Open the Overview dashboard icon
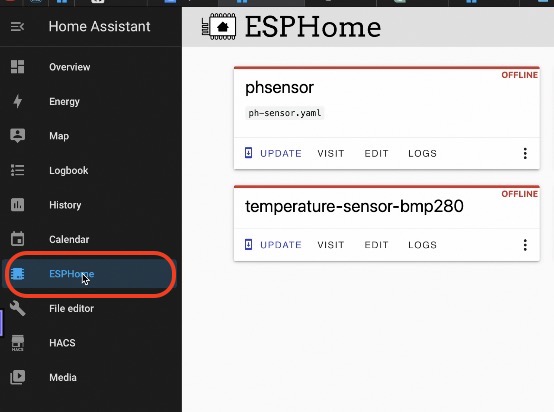The width and height of the screenshot is (554, 412). (x=17, y=67)
